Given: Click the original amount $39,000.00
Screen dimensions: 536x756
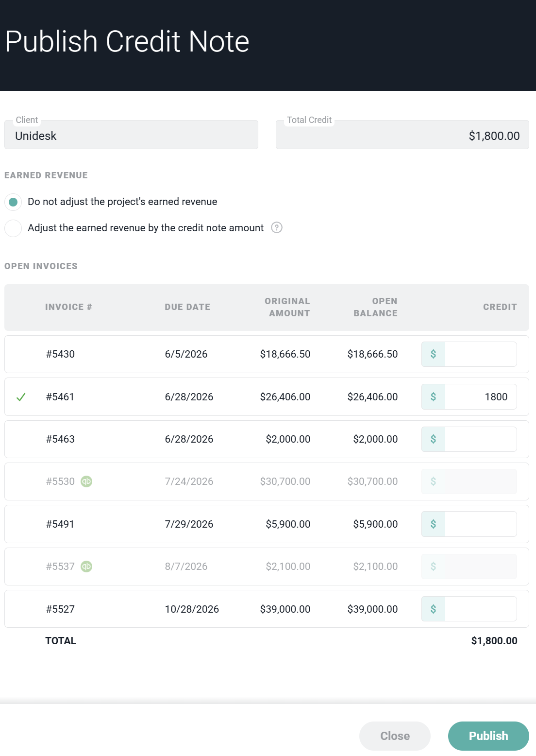Looking at the screenshot, I should coord(285,609).
